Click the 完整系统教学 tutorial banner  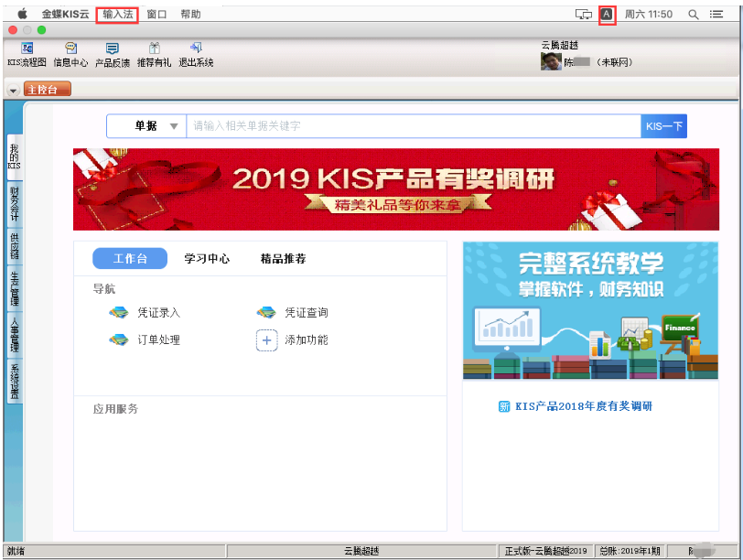(x=590, y=311)
